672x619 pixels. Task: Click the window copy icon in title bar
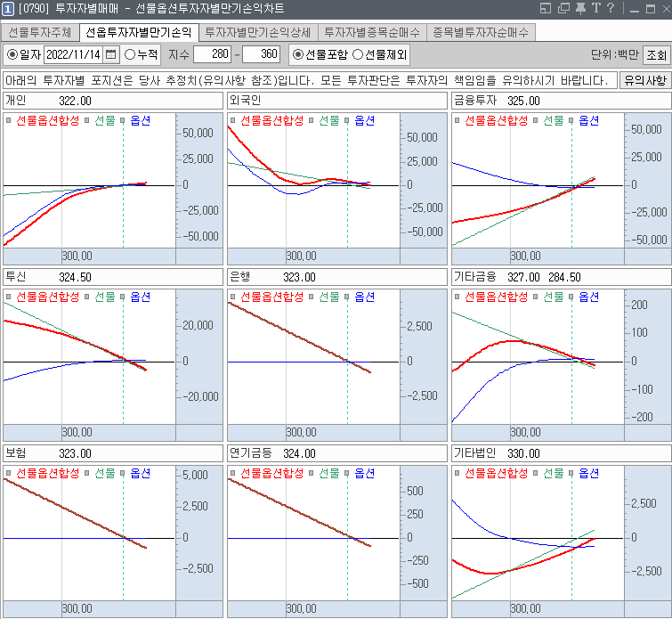[x=563, y=9]
